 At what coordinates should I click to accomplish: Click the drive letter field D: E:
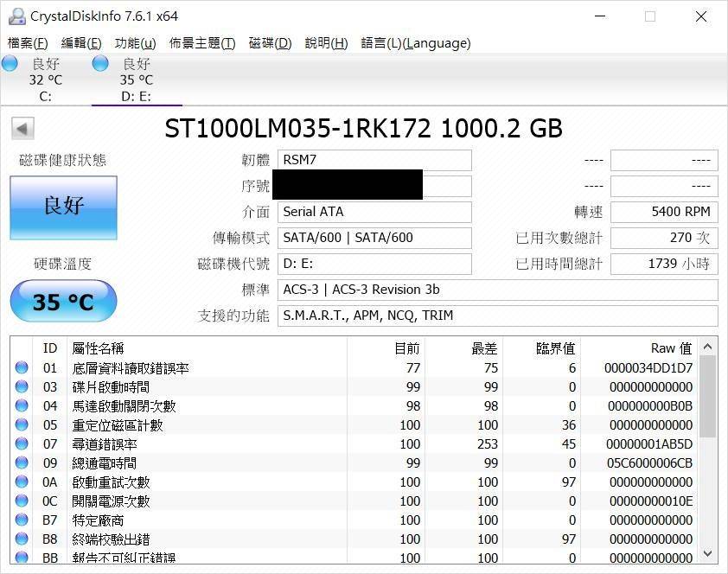374,264
